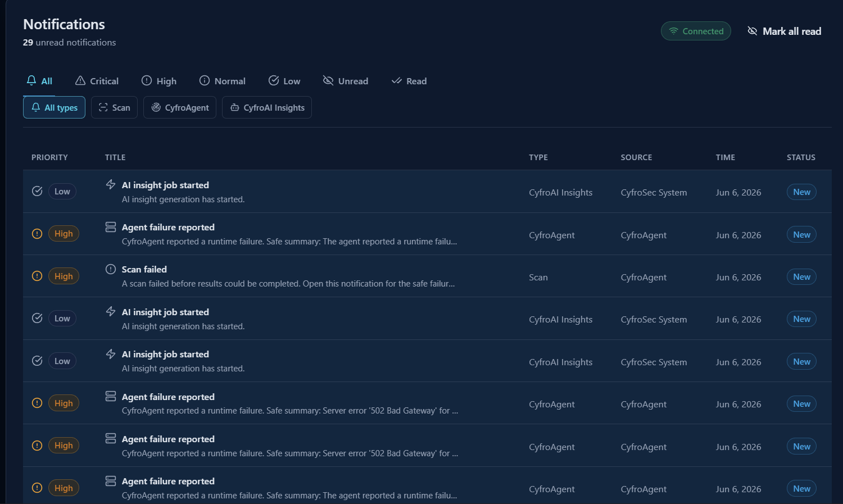This screenshot has height=504, width=843.
Task: Click the New status badge in the Scan failed row
Action: tap(801, 276)
